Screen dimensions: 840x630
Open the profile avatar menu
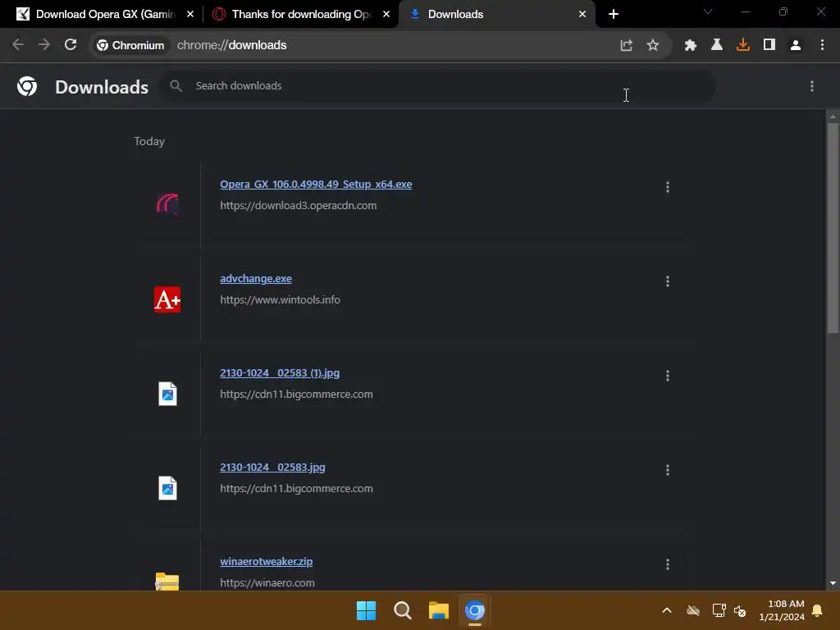796,45
